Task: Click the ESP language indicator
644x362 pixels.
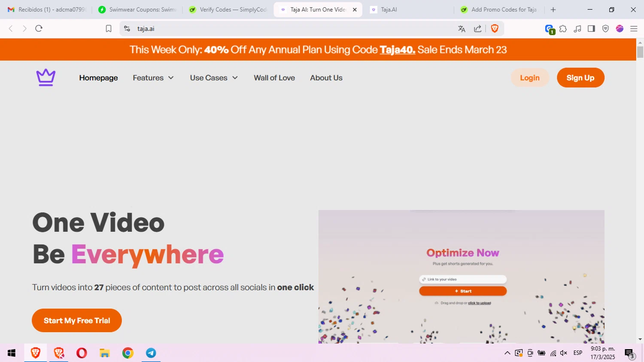Action: tap(578, 353)
